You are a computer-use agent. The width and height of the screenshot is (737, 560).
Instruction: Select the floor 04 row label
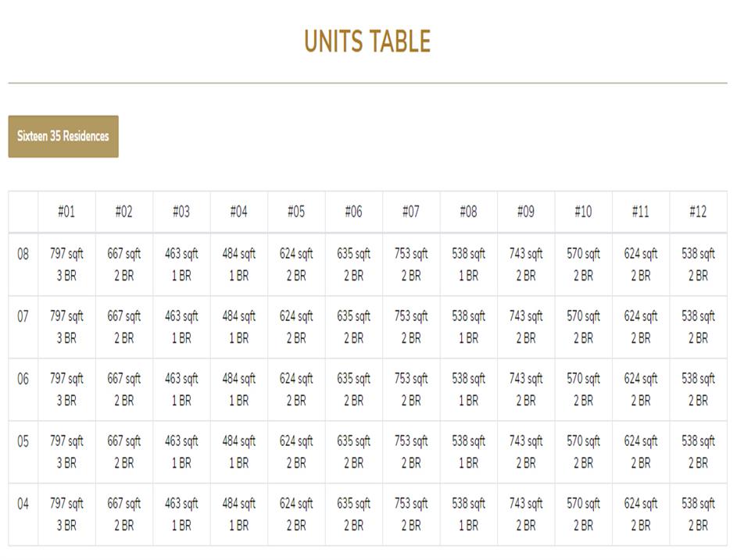tap(23, 504)
